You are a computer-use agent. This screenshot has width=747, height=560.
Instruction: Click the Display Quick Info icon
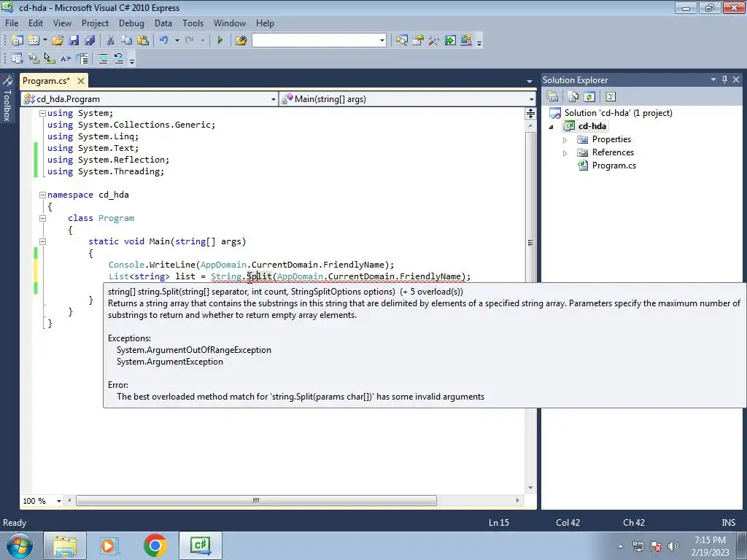pos(50,58)
